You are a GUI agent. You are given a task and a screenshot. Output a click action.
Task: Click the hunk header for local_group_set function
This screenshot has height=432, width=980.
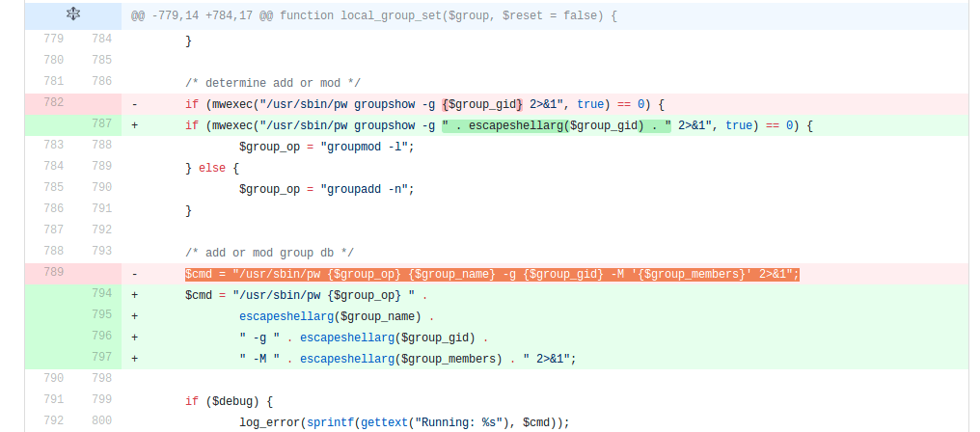(x=374, y=16)
